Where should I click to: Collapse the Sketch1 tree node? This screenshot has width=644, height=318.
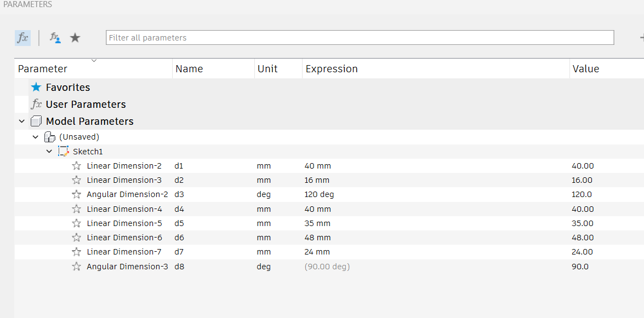[x=49, y=152]
